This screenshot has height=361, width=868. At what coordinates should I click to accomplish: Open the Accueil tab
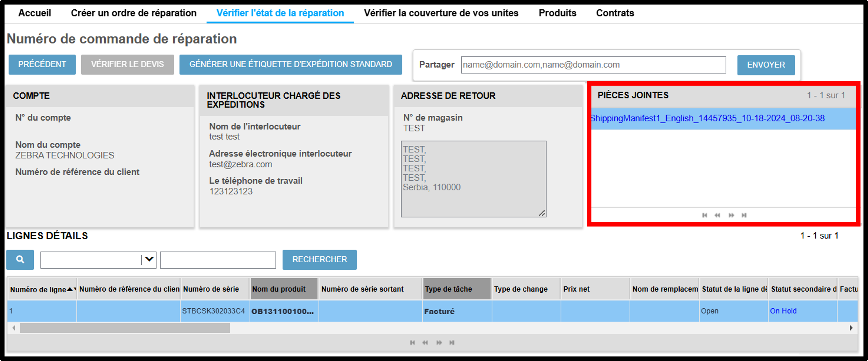pos(35,13)
